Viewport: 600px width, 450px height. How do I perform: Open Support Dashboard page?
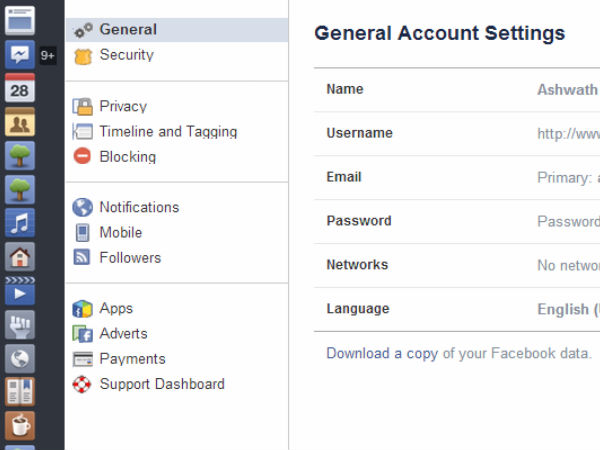[162, 384]
